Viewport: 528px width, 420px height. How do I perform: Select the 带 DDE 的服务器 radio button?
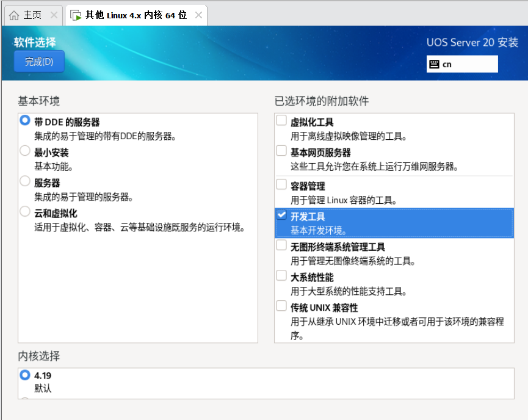pos(25,120)
